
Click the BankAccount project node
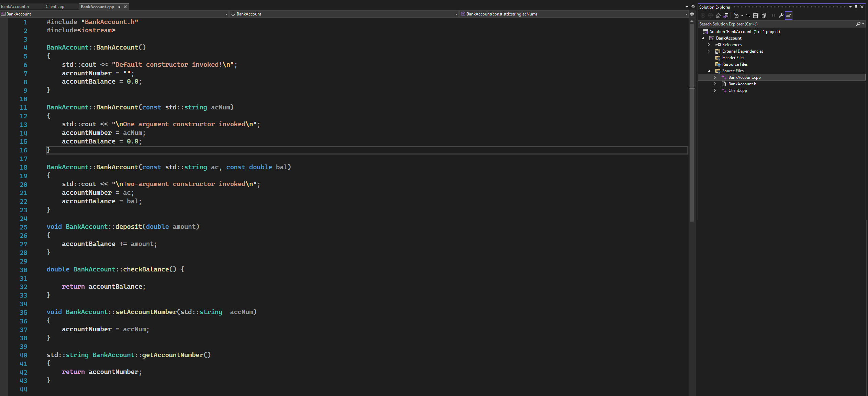point(727,38)
